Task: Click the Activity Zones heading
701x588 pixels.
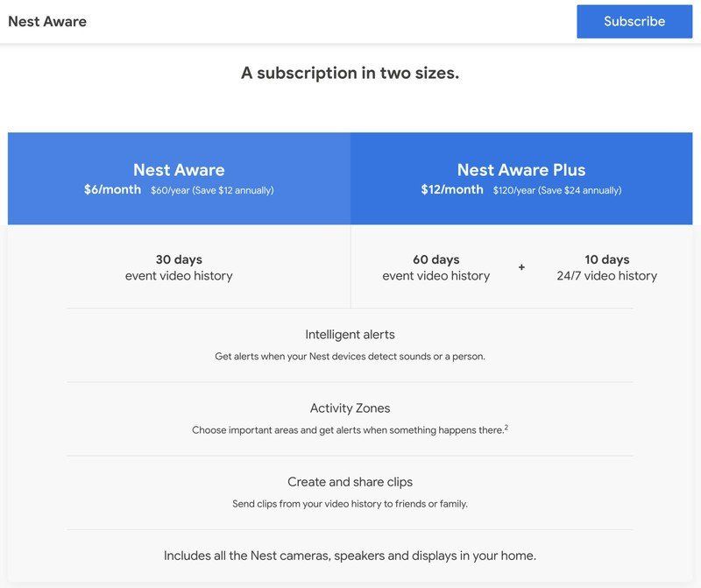Action: click(x=351, y=408)
